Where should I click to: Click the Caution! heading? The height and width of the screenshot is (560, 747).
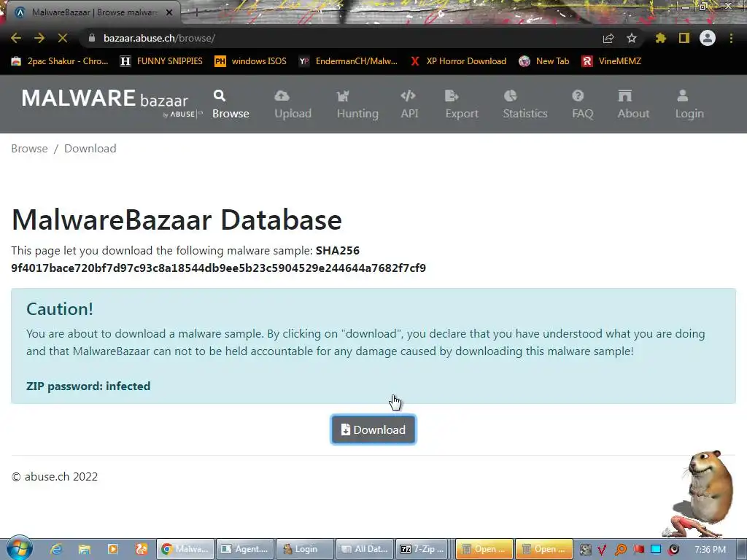coord(60,309)
